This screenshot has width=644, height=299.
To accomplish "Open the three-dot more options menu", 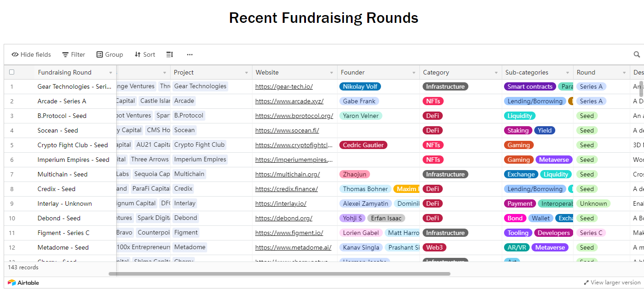I will coord(190,54).
